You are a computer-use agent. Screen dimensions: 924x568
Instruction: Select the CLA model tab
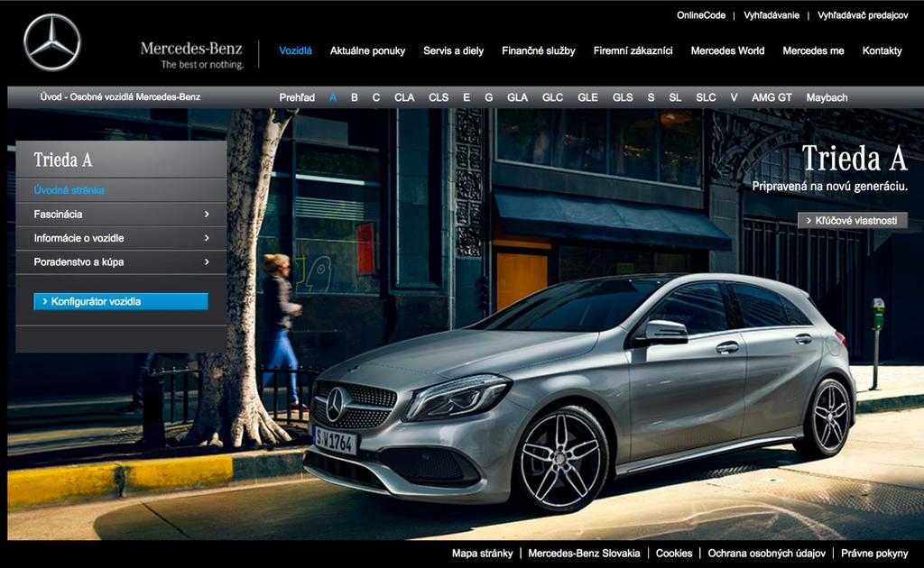click(x=404, y=97)
